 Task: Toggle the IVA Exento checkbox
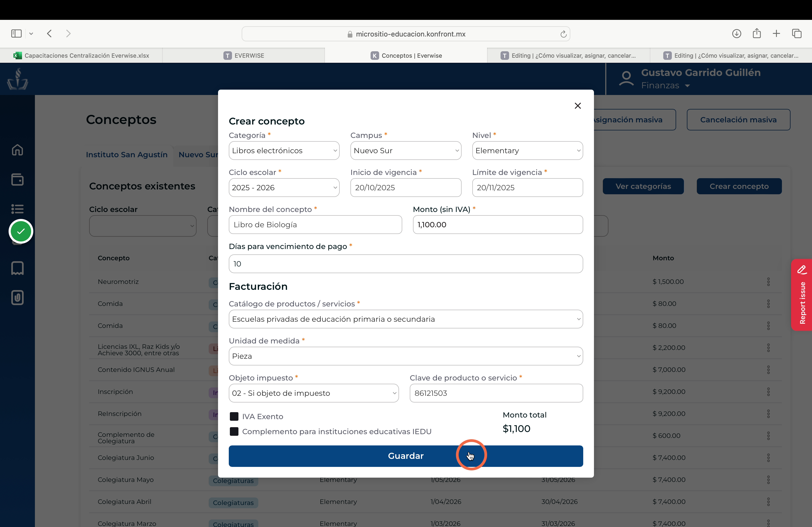[x=234, y=416]
